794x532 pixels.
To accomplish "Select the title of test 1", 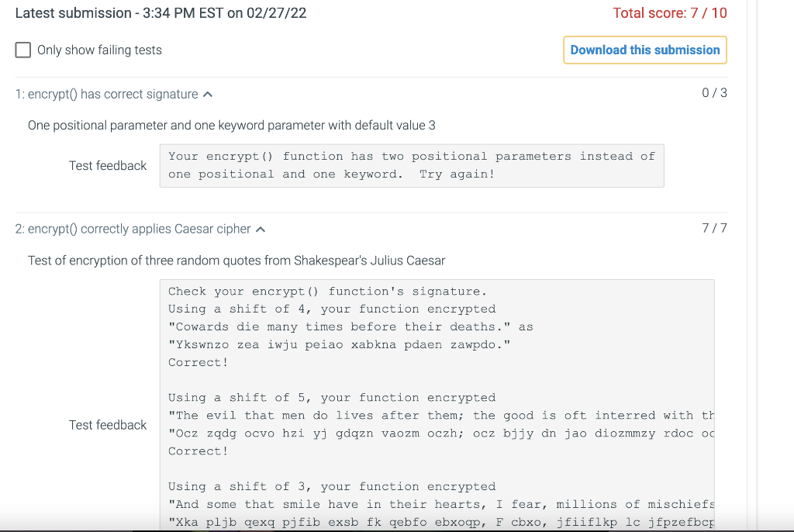I will click(105, 93).
